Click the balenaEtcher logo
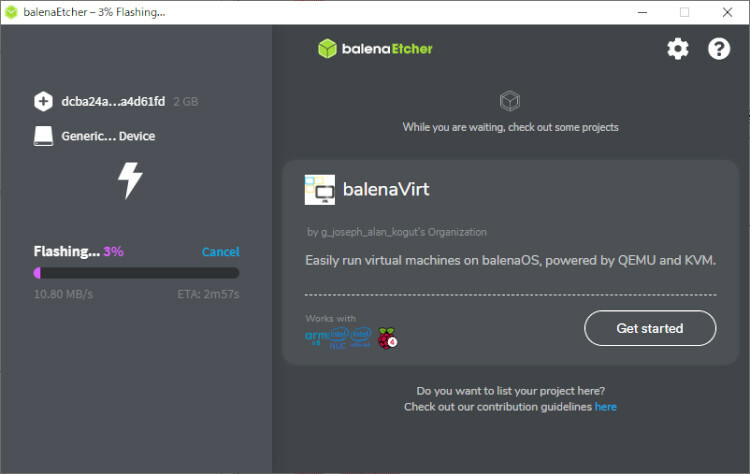750x474 pixels. 375,49
